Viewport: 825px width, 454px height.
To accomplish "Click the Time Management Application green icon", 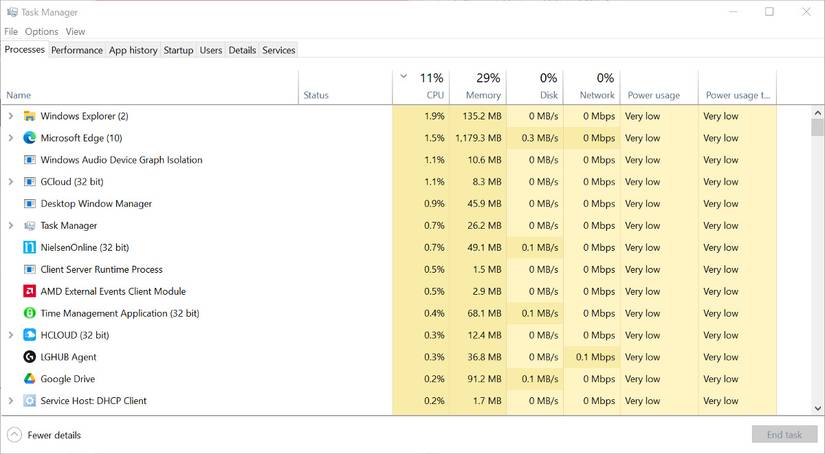I will click(x=29, y=313).
